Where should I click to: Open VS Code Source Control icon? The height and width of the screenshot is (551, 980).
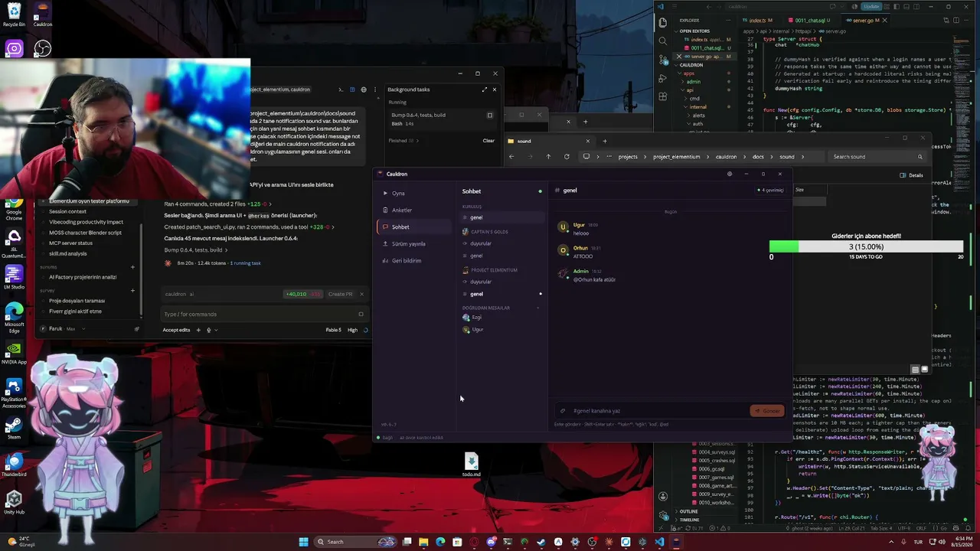[663, 59]
